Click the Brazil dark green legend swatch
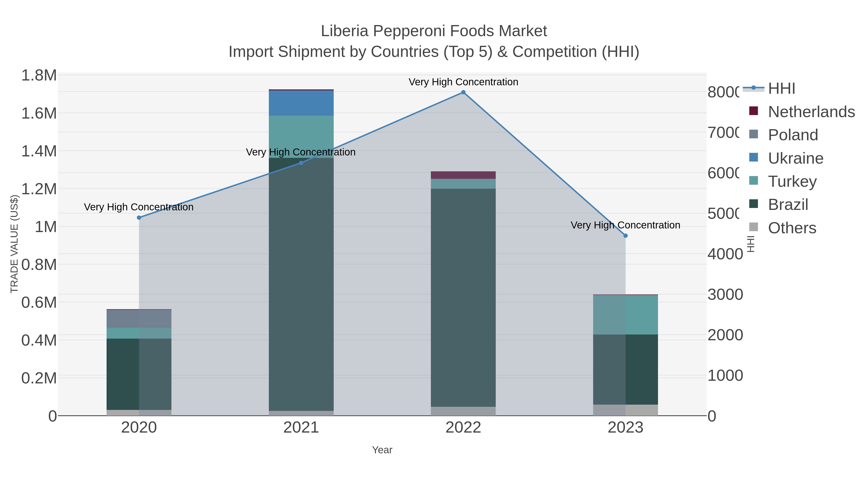 754,204
